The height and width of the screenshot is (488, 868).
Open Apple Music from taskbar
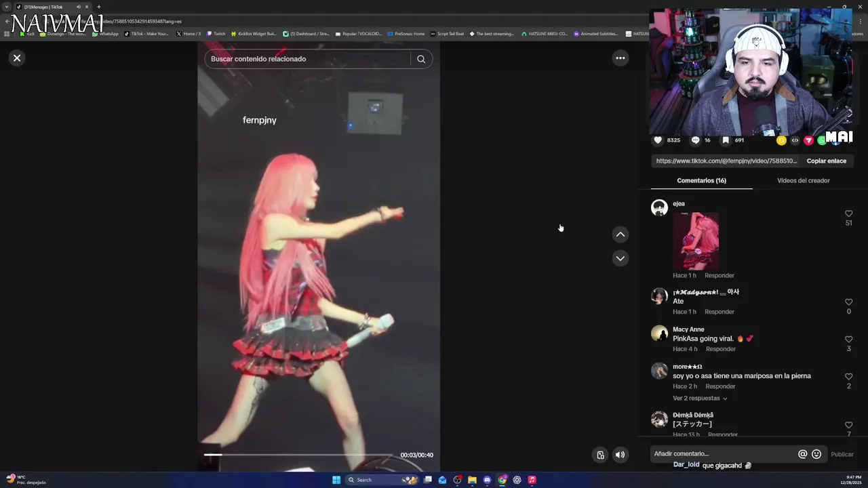[x=532, y=480]
